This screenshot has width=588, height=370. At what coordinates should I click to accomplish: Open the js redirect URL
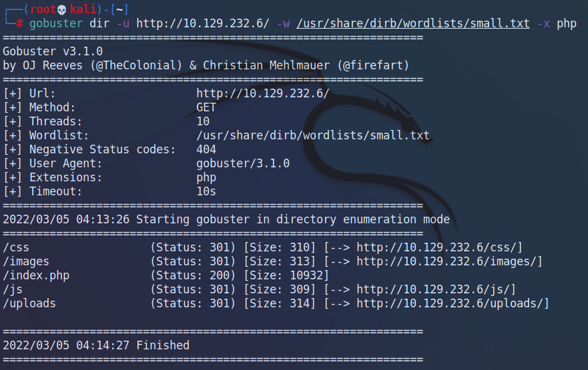click(436, 289)
